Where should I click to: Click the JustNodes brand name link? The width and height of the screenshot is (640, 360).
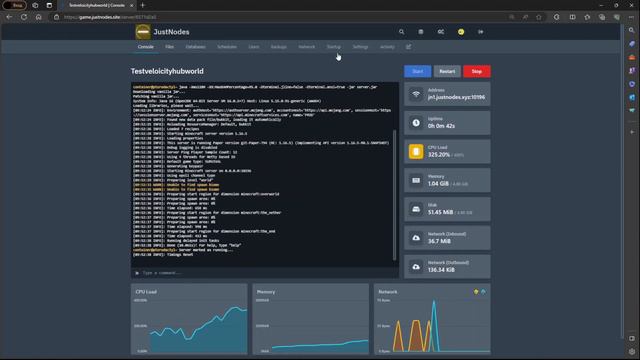click(171, 32)
